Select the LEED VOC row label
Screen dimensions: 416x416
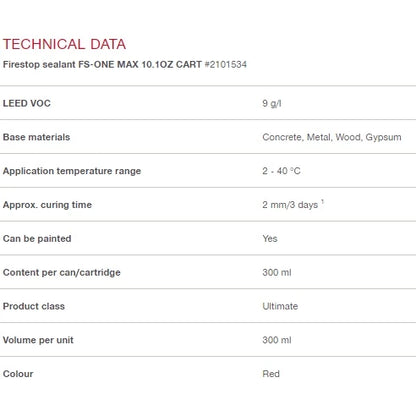pos(27,103)
